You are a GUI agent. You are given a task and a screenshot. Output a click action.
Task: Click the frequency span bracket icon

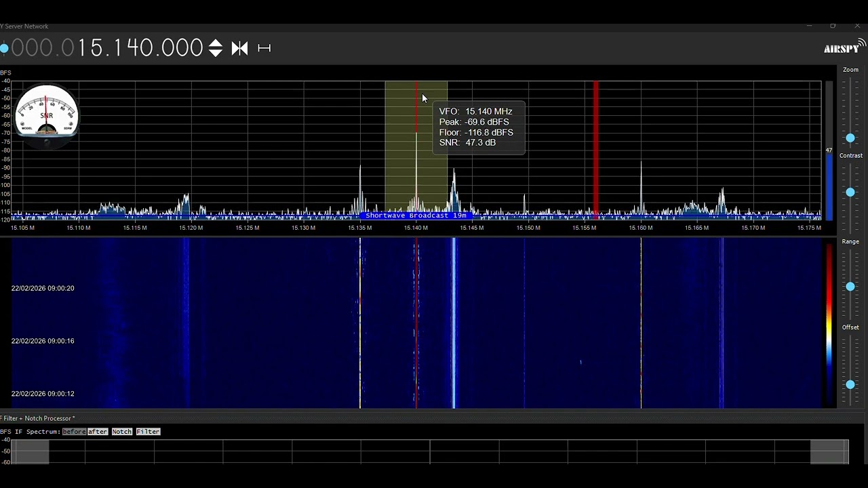click(x=264, y=48)
